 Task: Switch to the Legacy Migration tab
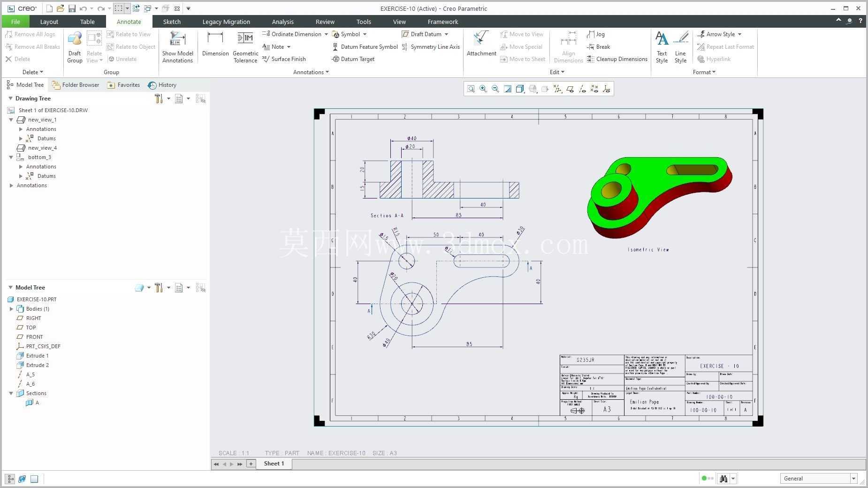[x=226, y=22]
